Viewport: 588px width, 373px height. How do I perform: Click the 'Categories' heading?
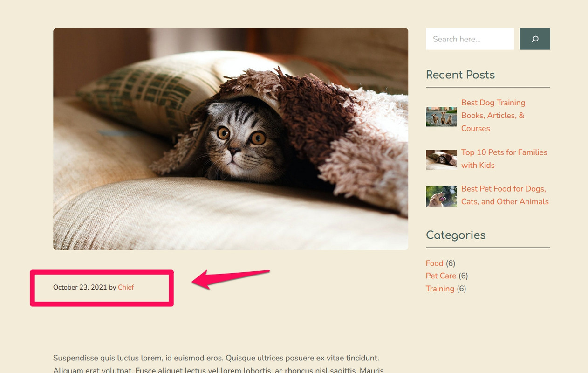coord(456,235)
